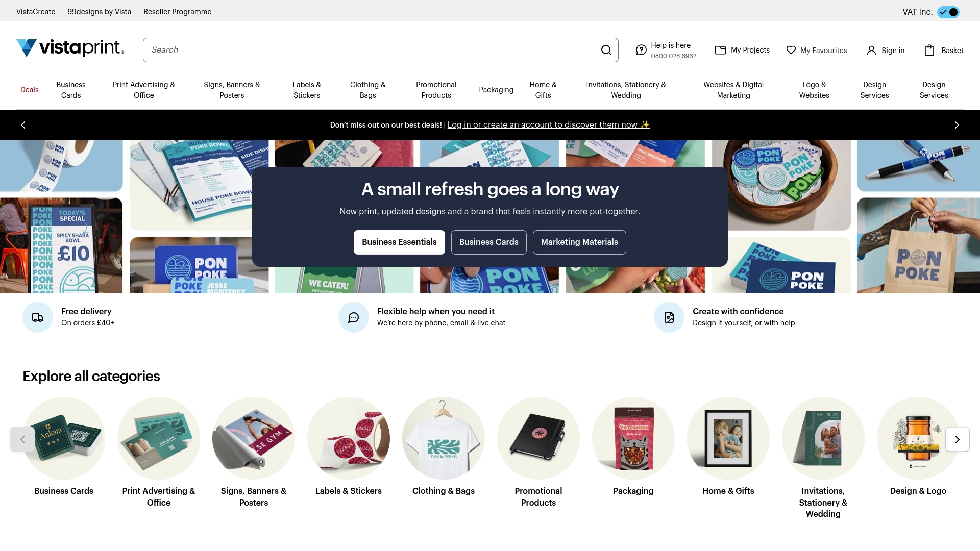Open Promotional Products notebook thumbnail

(538, 438)
